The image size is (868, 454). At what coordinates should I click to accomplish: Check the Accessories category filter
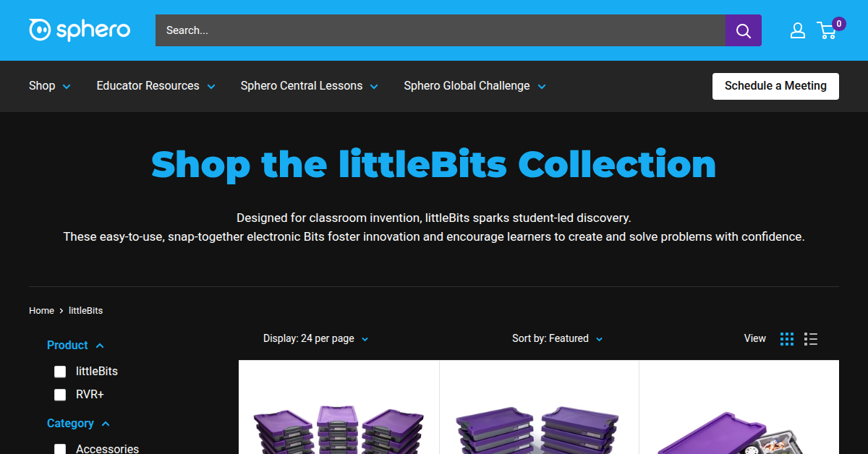pyautogui.click(x=60, y=450)
